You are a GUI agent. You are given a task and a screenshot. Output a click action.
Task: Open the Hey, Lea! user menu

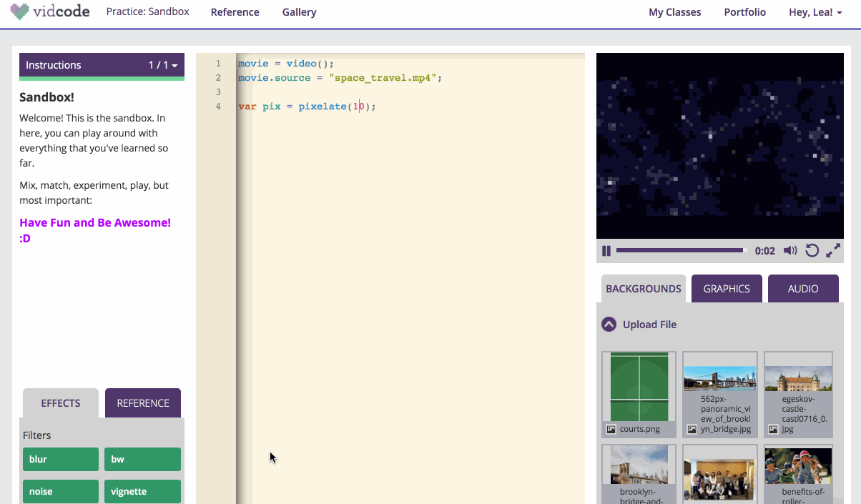click(815, 12)
